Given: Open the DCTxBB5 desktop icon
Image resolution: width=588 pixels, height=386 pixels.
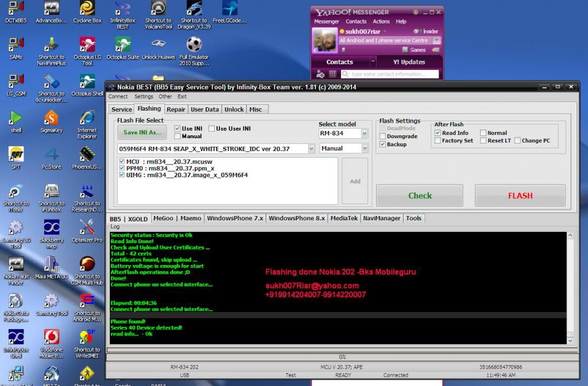Looking at the screenshot, I should [16, 13].
